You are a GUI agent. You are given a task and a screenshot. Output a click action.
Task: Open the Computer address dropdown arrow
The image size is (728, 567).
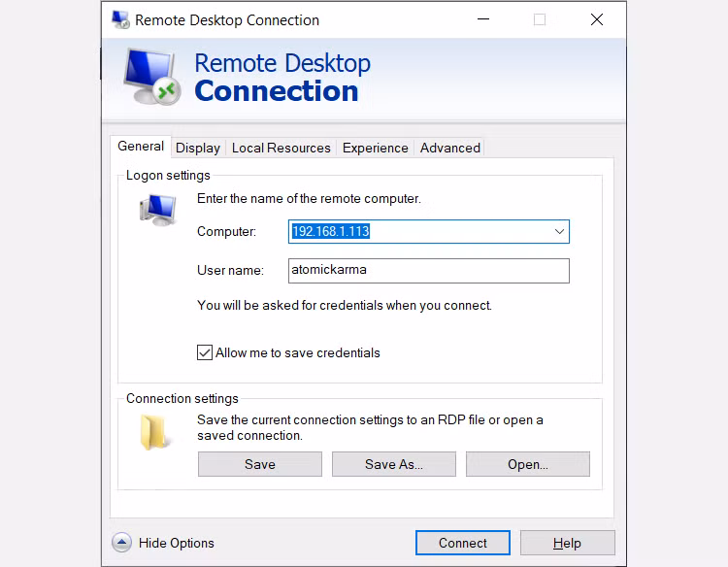pyautogui.click(x=559, y=231)
